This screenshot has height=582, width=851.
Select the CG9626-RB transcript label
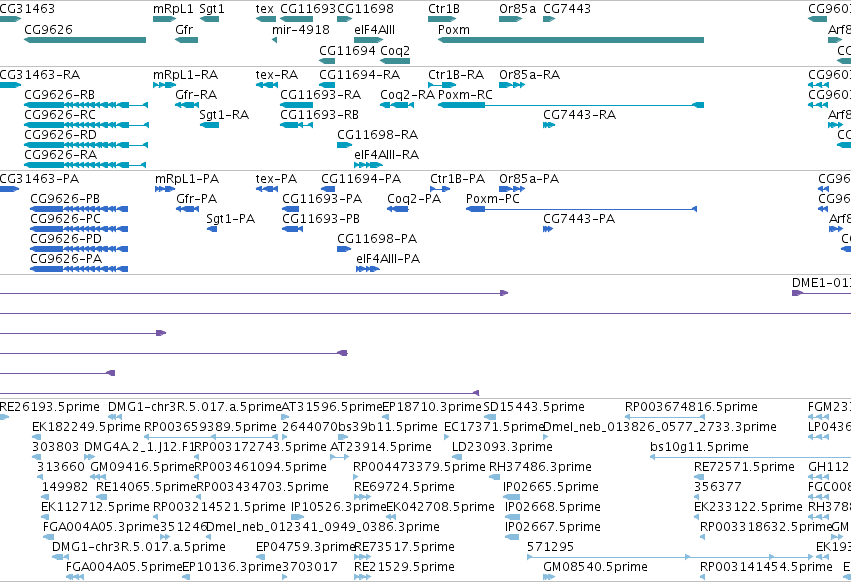[60, 94]
